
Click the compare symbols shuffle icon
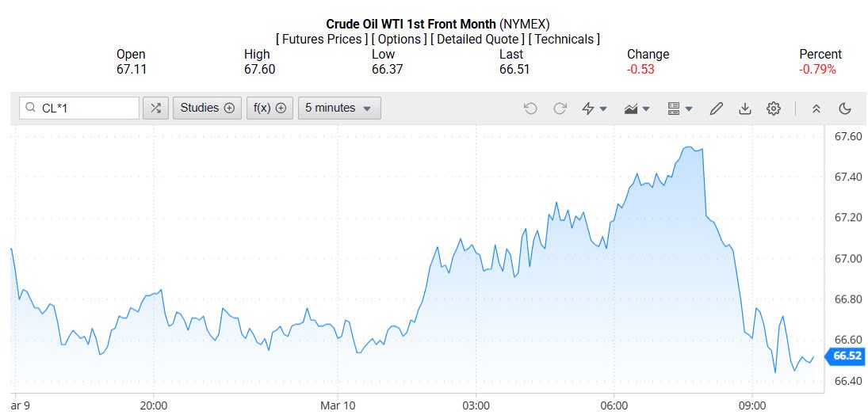[155, 108]
